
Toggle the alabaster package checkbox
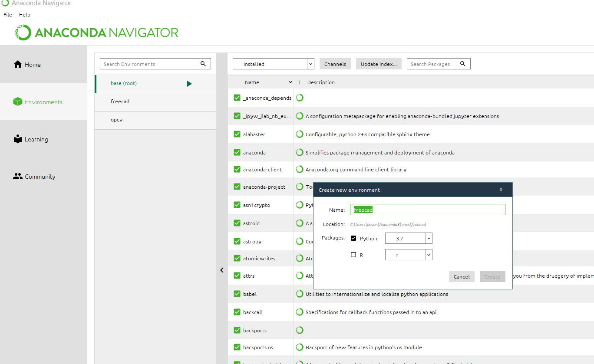pyautogui.click(x=237, y=134)
